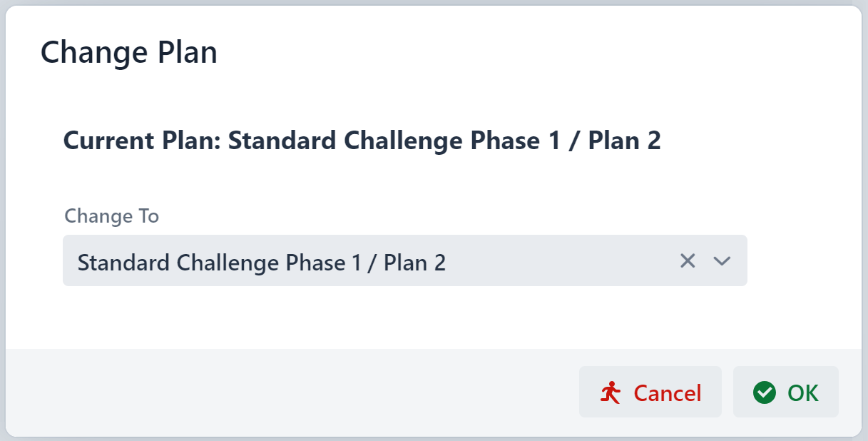Viewport: 868px width, 441px height.
Task: Click the red running figure icon on Cancel
Action: pyautogui.click(x=612, y=392)
